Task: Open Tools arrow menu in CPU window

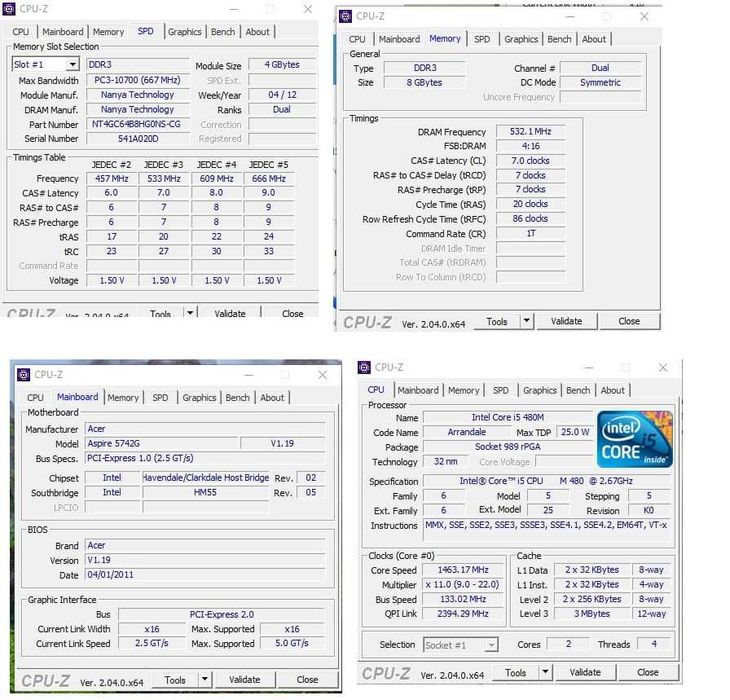Action: (x=545, y=672)
